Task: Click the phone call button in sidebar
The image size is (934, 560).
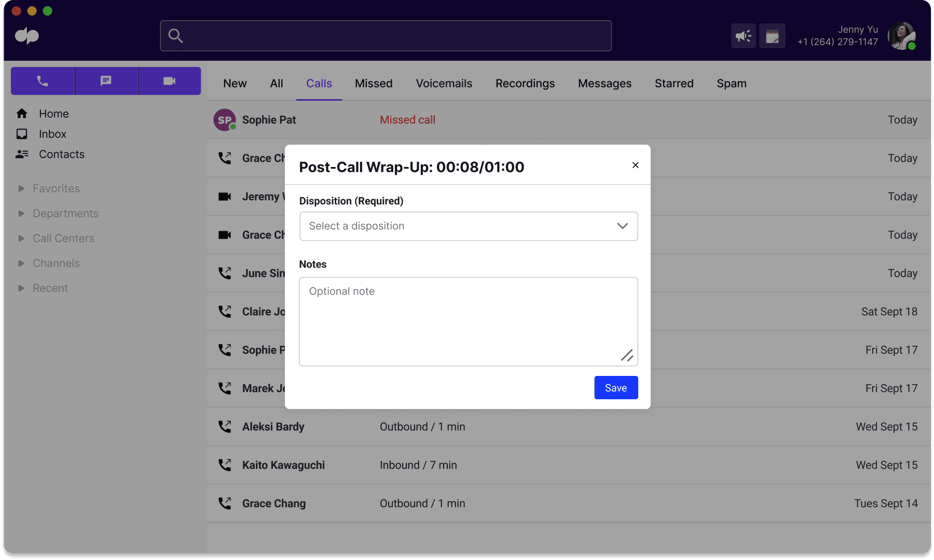Action: [43, 81]
